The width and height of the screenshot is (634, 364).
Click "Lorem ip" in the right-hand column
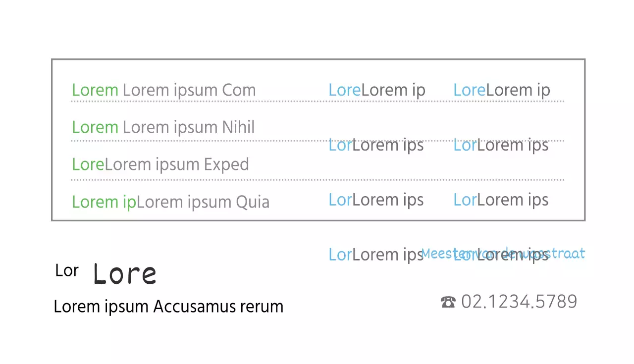point(518,90)
